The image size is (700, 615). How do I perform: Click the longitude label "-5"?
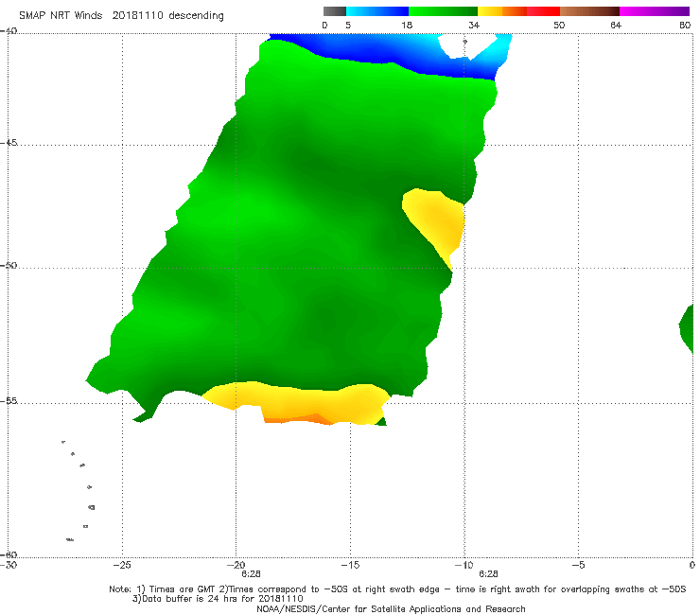578,565
